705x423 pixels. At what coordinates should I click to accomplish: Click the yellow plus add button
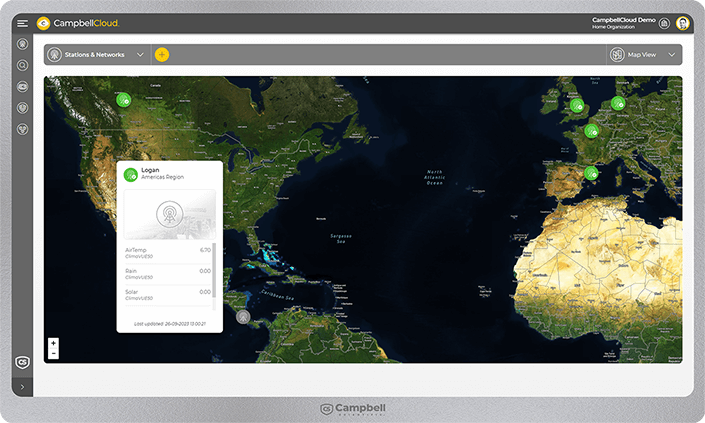[x=162, y=55]
